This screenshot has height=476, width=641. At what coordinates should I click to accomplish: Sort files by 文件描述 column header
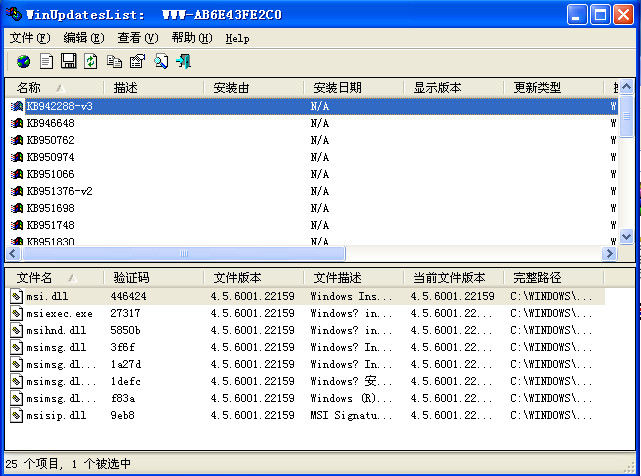[x=353, y=278]
